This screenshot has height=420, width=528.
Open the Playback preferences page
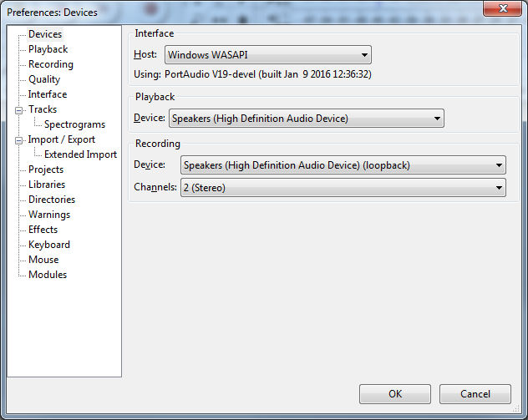click(x=48, y=49)
